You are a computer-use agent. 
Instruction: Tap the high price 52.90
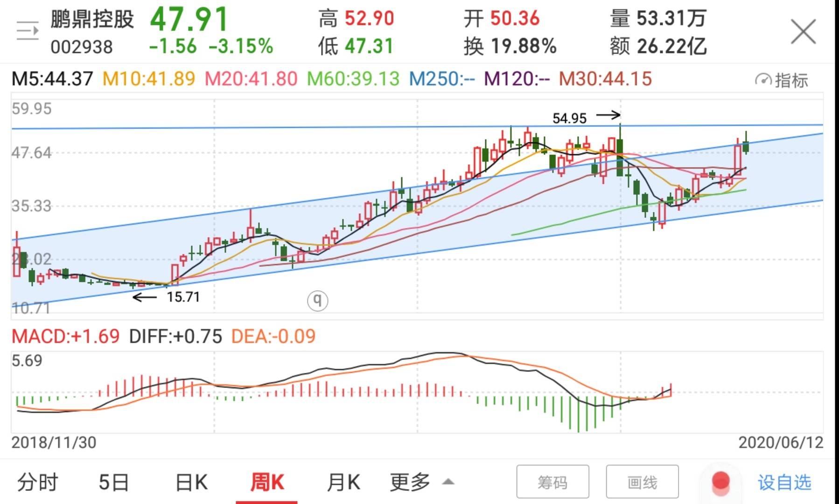pos(370,19)
